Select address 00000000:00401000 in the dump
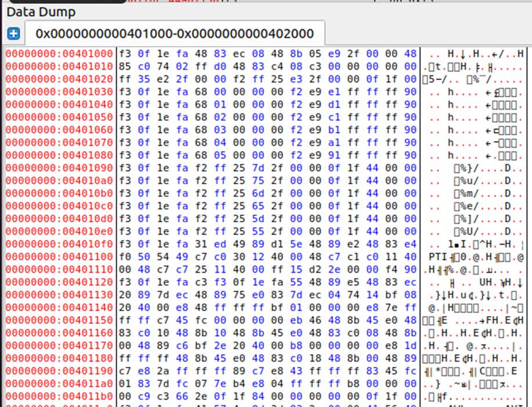Image resolution: width=532 pixels, height=407 pixels. 60,53
